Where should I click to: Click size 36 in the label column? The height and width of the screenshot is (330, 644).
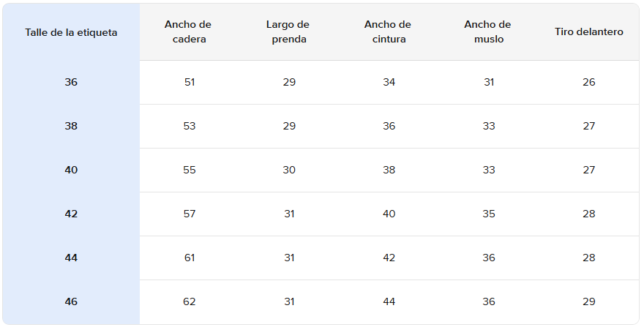pyautogui.click(x=71, y=82)
